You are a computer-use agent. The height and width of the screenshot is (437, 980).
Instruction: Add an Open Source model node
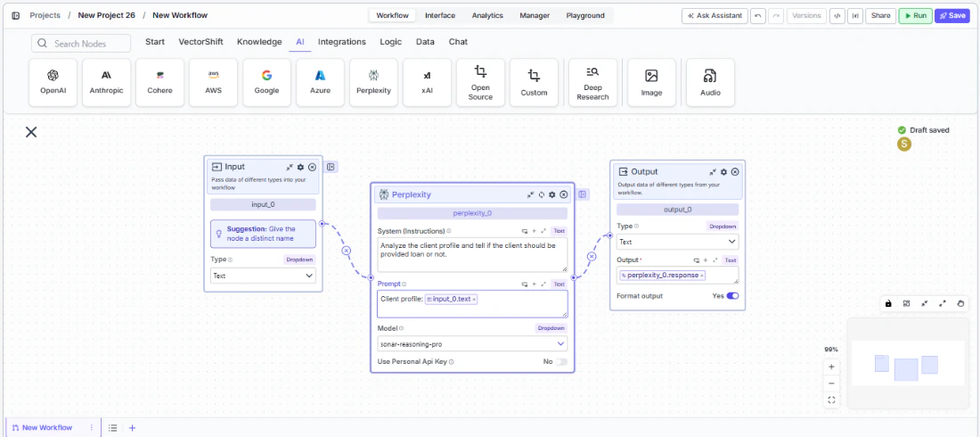coord(480,83)
